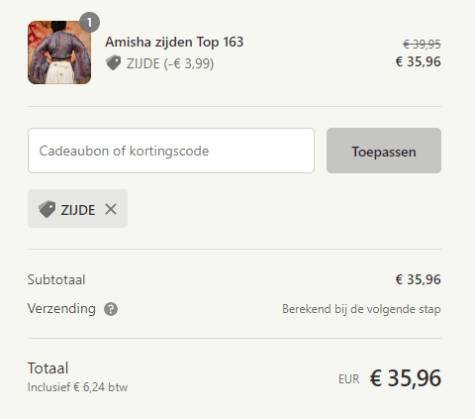Remove the ZIJDE discount code
The image size is (475, 419).
pyautogui.click(x=111, y=209)
